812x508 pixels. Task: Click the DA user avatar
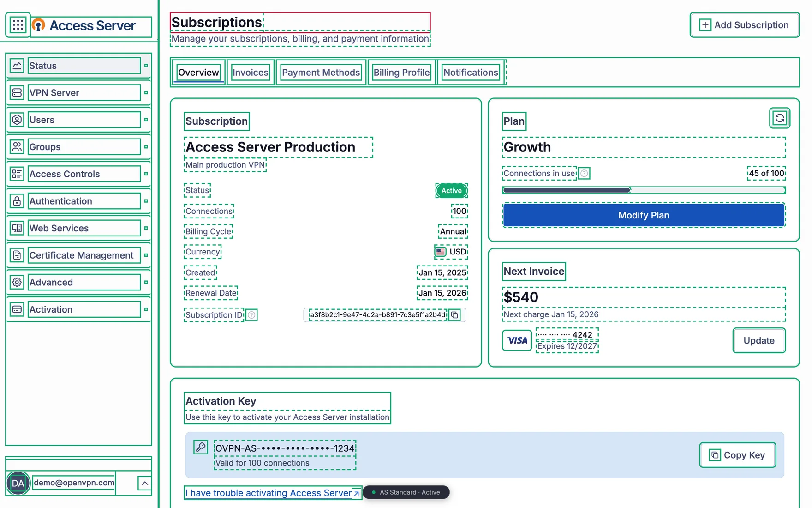[x=18, y=483]
